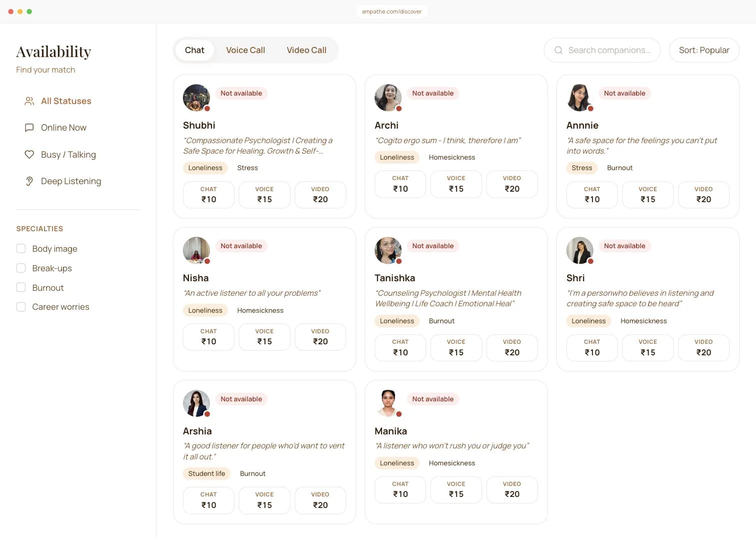756x538 pixels.
Task: Switch to the Video Call tab
Action: [x=306, y=50]
